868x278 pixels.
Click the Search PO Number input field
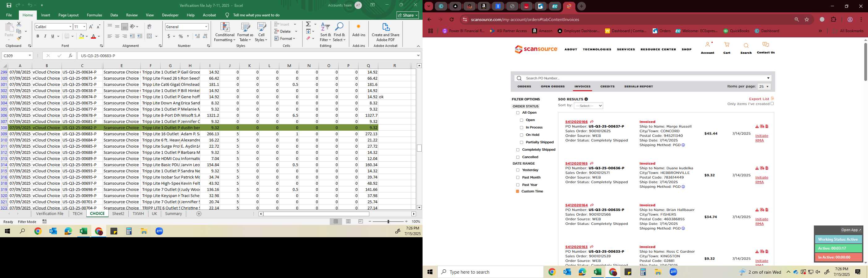[643, 78]
